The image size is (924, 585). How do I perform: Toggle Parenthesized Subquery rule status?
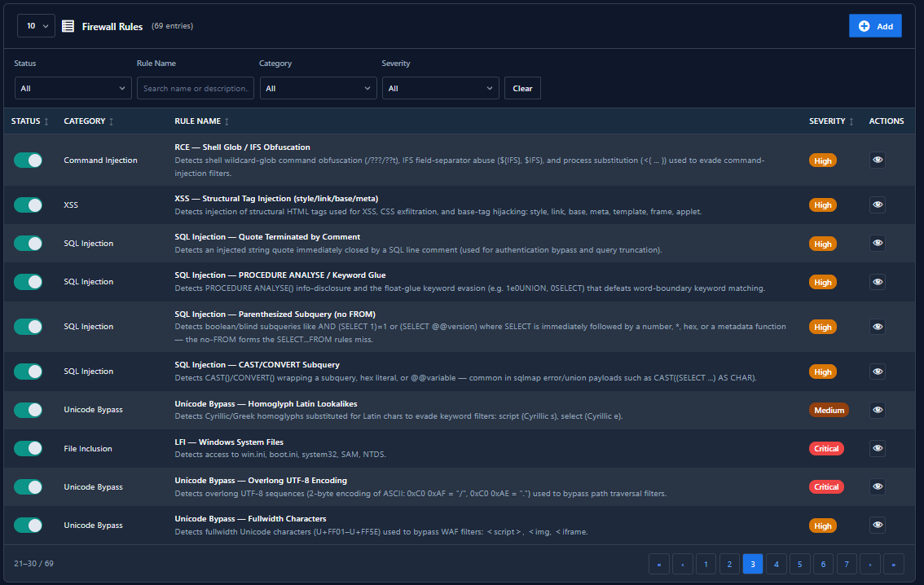click(x=29, y=327)
